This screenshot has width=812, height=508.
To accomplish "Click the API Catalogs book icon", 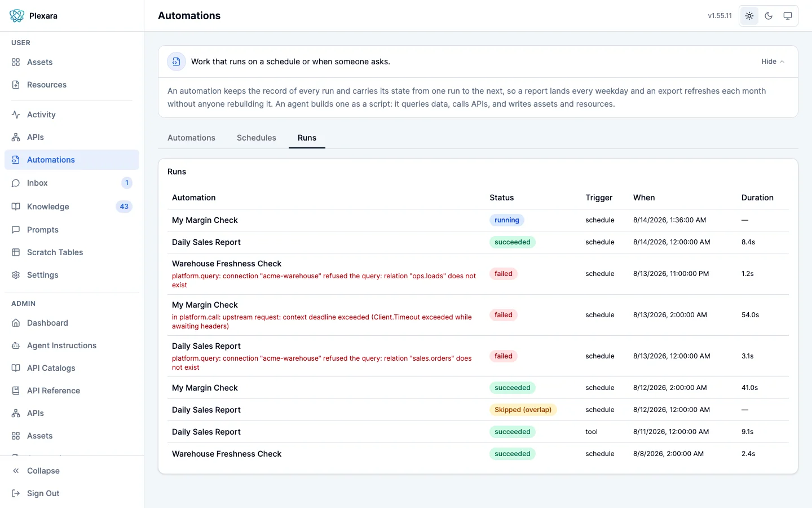I will 16,368.
